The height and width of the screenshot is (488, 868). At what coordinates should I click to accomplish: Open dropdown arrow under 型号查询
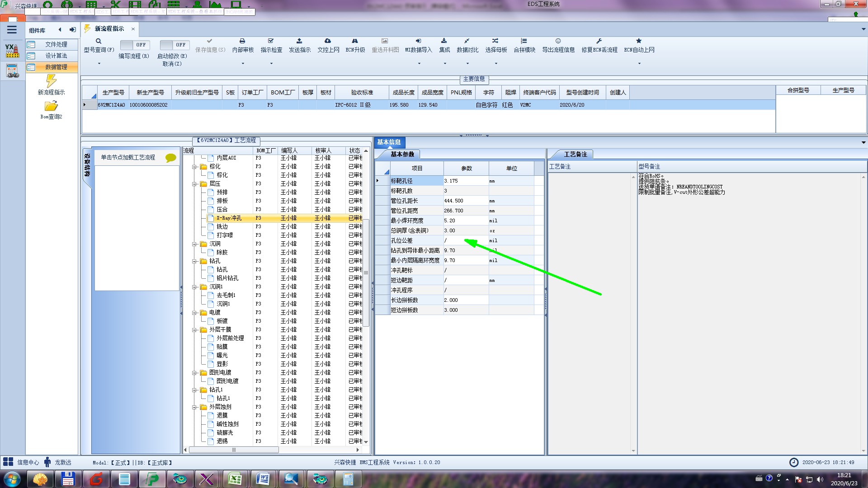99,63
